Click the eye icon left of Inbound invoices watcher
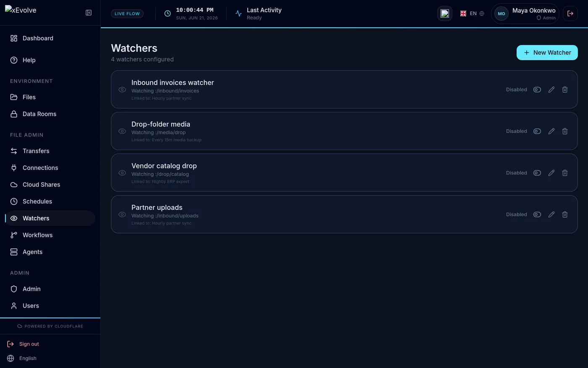588x368 pixels. [122, 90]
